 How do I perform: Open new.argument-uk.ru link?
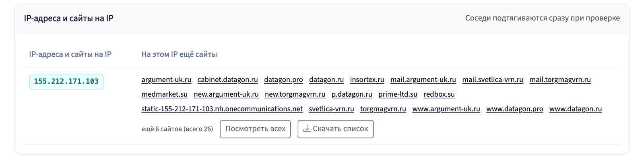click(x=226, y=94)
